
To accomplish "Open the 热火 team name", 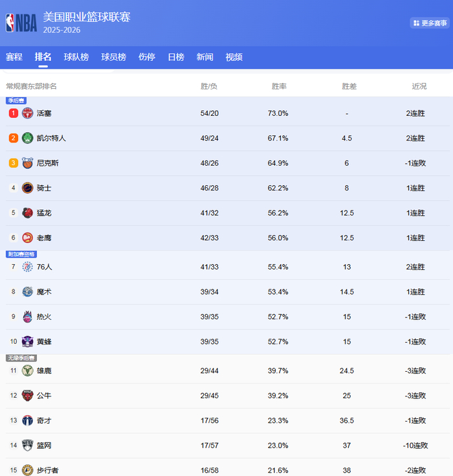I will coord(44,317).
